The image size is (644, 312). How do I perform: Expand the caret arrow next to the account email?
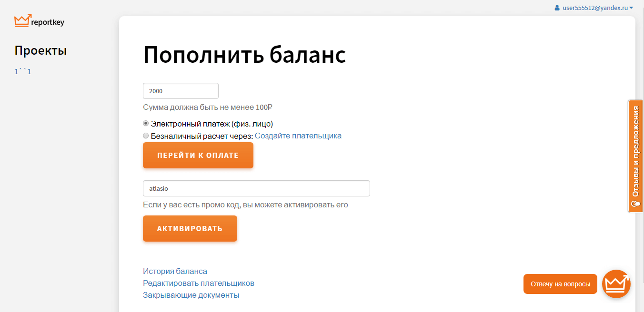(x=631, y=8)
